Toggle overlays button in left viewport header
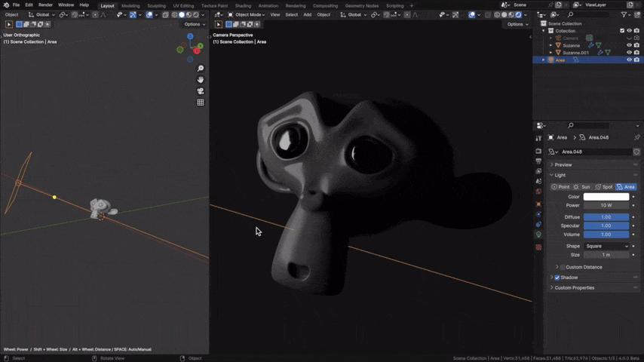This screenshot has height=362, width=644. click(x=149, y=15)
